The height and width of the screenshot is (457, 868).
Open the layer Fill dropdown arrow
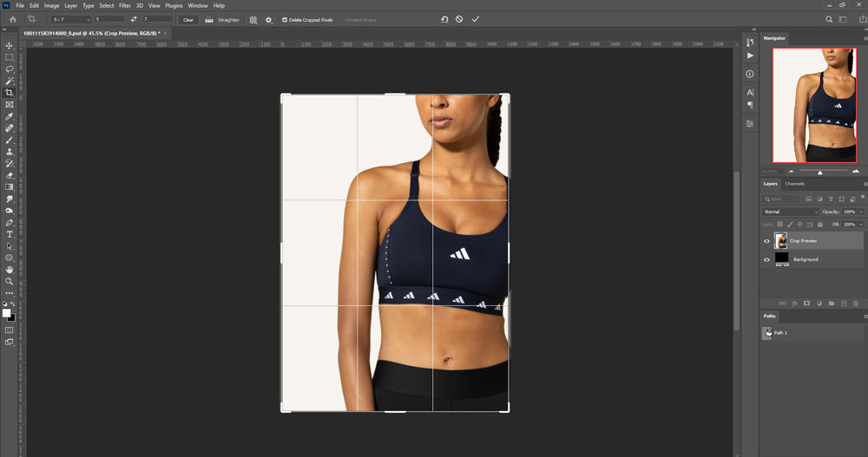click(861, 225)
